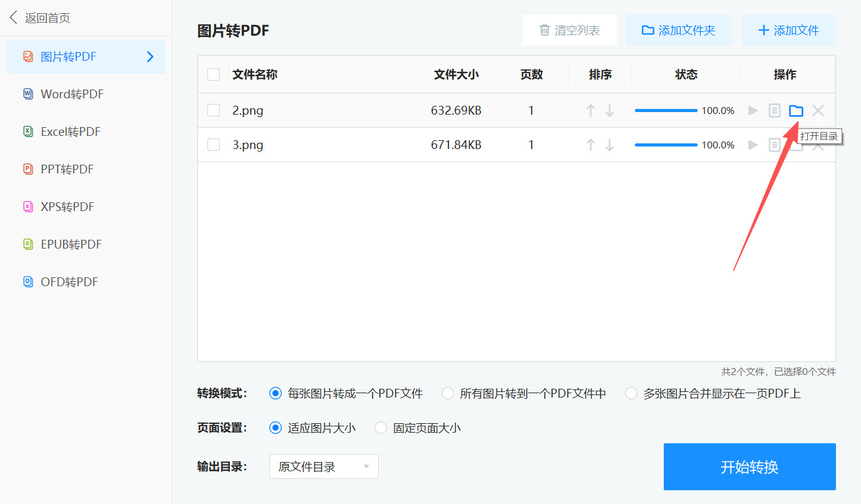Remove 3.png using its X icon
The image size is (861, 504).
point(818,145)
